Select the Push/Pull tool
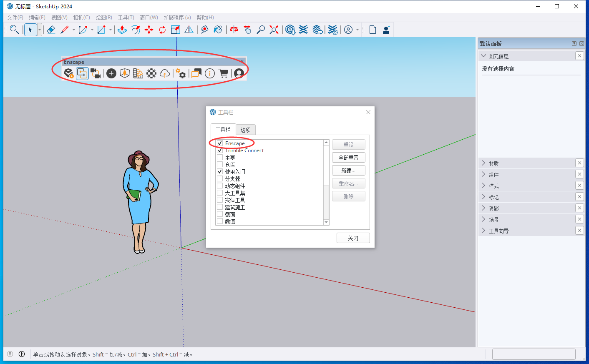This screenshot has height=364, width=589. click(x=122, y=30)
